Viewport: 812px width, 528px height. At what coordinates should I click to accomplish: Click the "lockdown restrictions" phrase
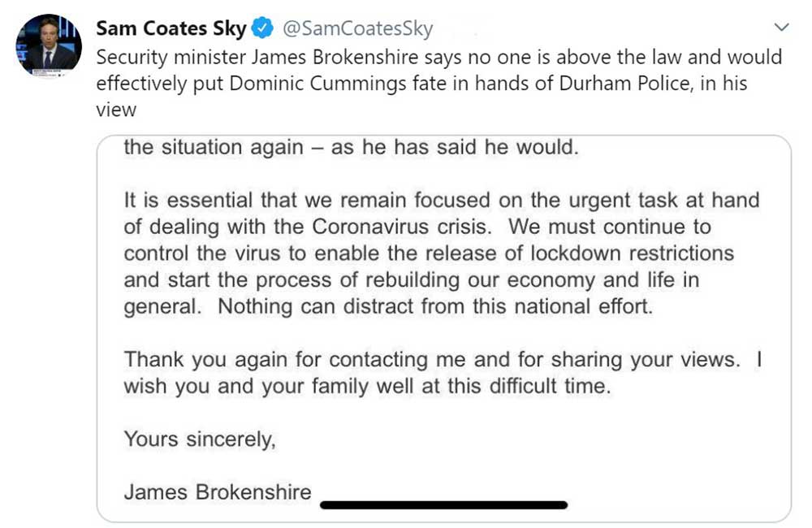click(632, 253)
